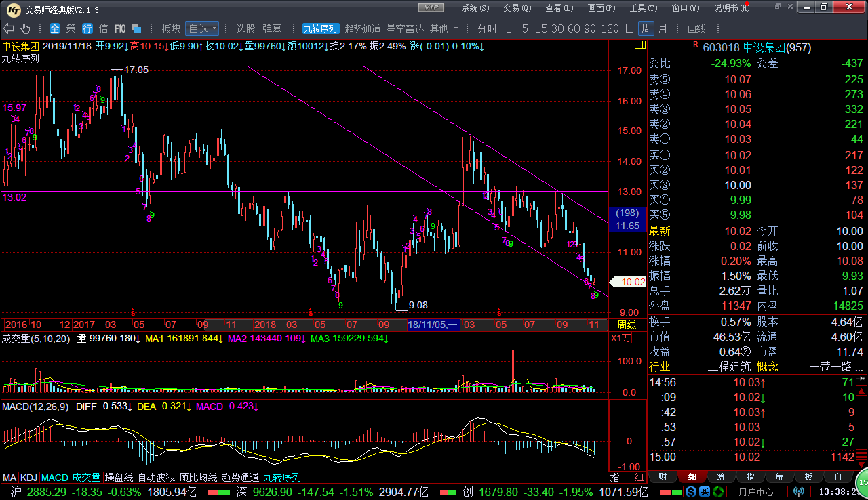Image resolution: width=868 pixels, height=500 pixels.
Task: Open the 交易(T) menu
Action: [516, 8]
